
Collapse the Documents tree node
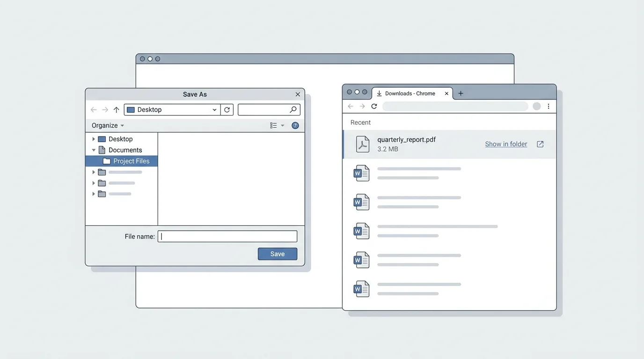point(94,150)
